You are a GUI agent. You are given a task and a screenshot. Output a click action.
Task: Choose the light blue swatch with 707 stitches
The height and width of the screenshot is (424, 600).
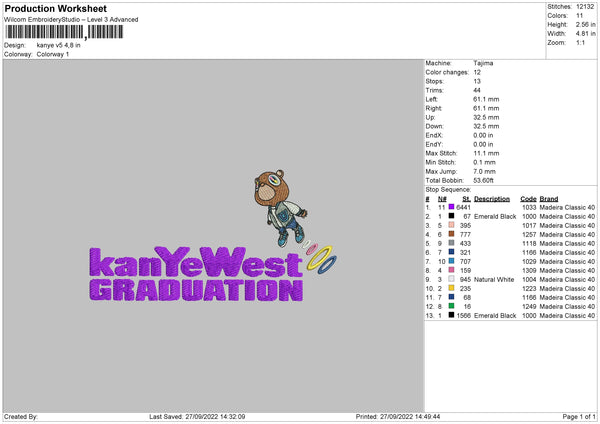tap(452, 261)
